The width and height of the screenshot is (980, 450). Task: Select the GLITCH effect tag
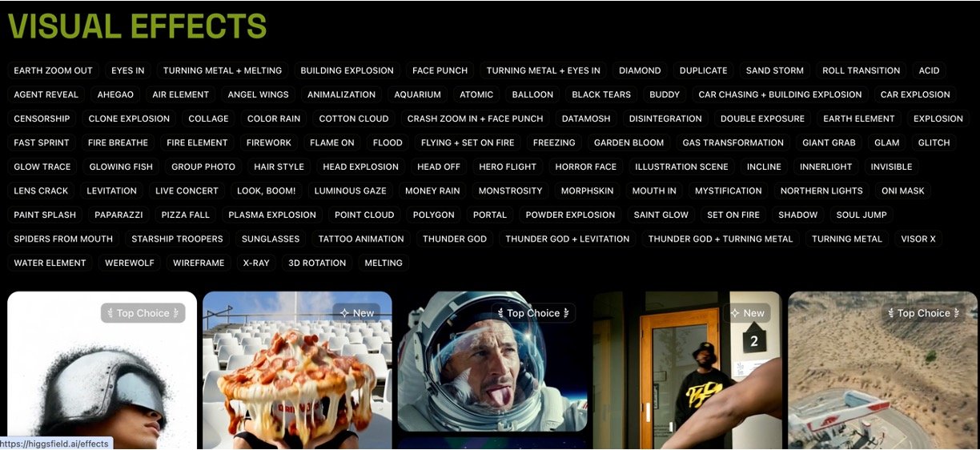(934, 143)
